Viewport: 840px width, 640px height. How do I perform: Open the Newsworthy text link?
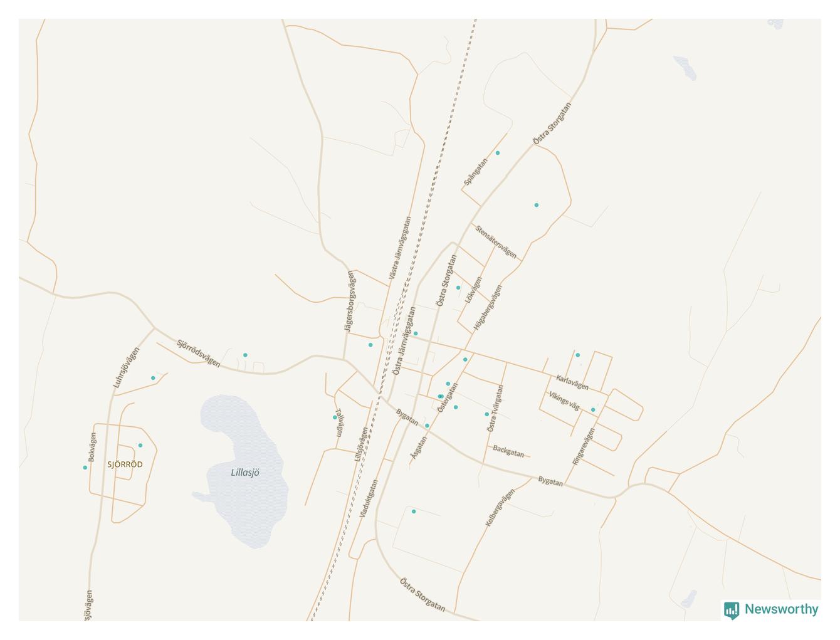(x=781, y=609)
